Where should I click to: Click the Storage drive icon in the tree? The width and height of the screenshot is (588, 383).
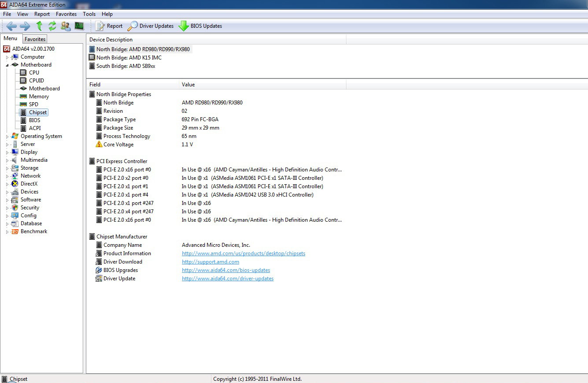click(x=15, y=168)
